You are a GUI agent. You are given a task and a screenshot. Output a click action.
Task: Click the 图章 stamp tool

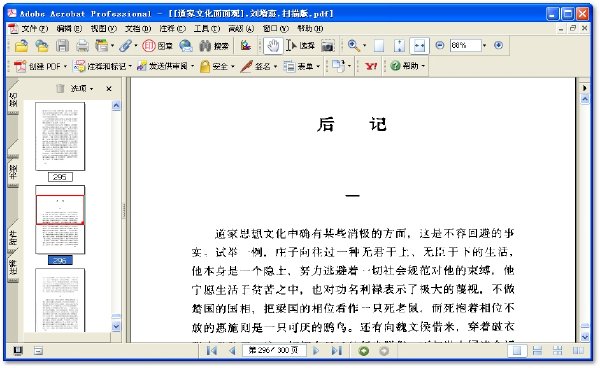click(158, 46)
